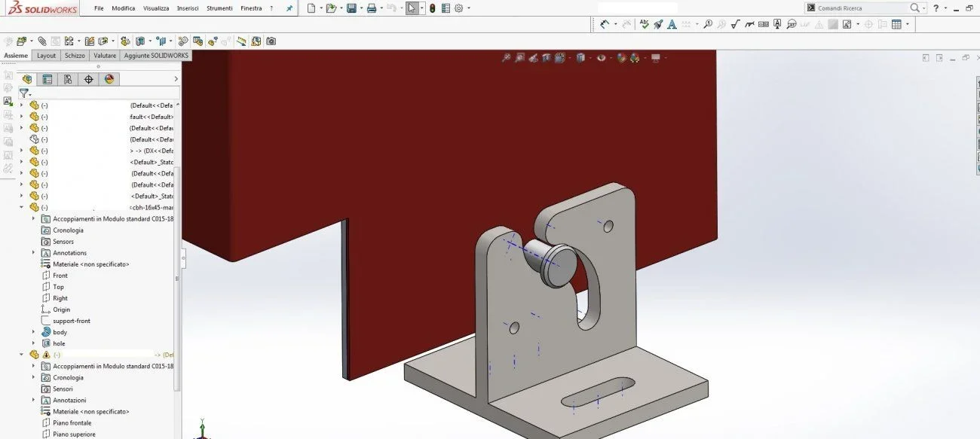Screen dimensions: 980x439
Task: Expand the body feature in the tree
Action: click(x=33, y=332)
